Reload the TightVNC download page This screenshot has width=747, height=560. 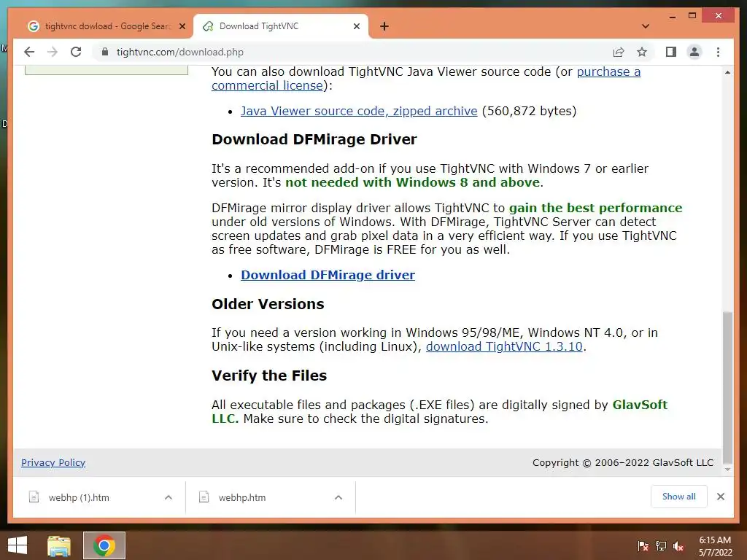point(76,52)
